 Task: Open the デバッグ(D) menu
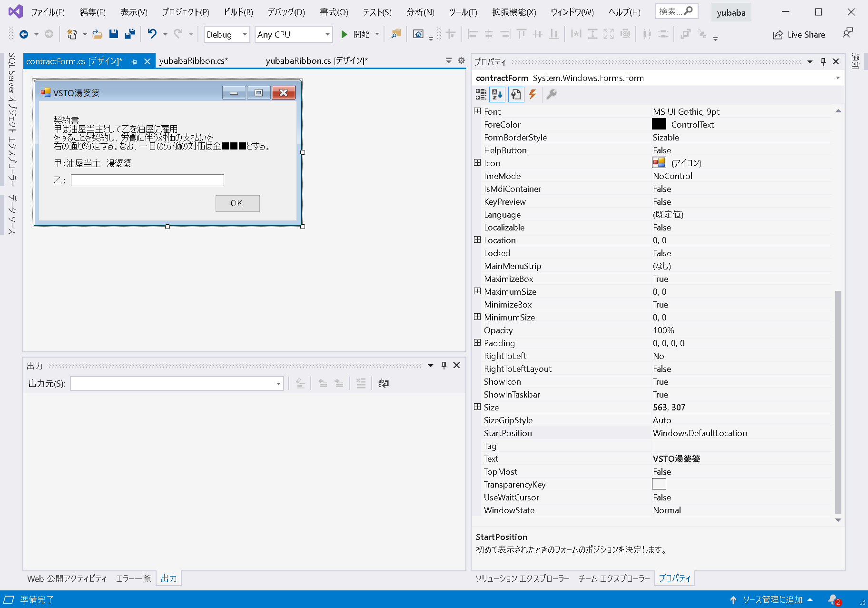click(x=286, y=12)
